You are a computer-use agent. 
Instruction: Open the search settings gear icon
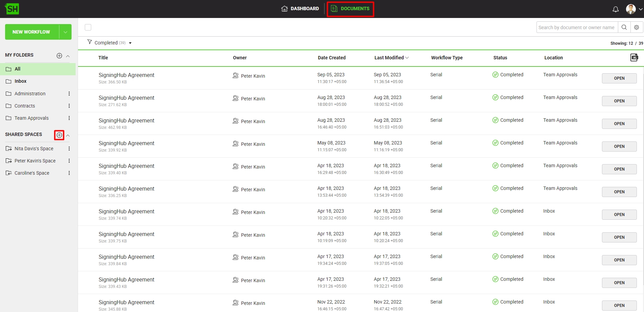point(637,27)
